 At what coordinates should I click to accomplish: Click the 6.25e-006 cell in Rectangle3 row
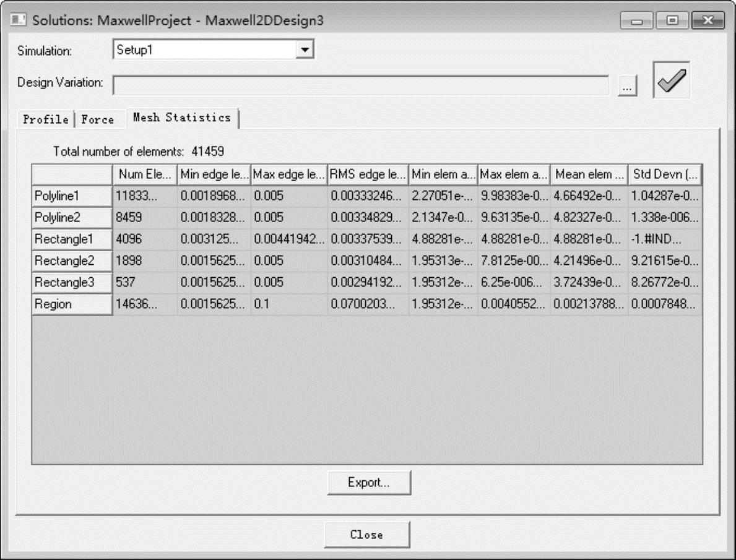point(514,283)
